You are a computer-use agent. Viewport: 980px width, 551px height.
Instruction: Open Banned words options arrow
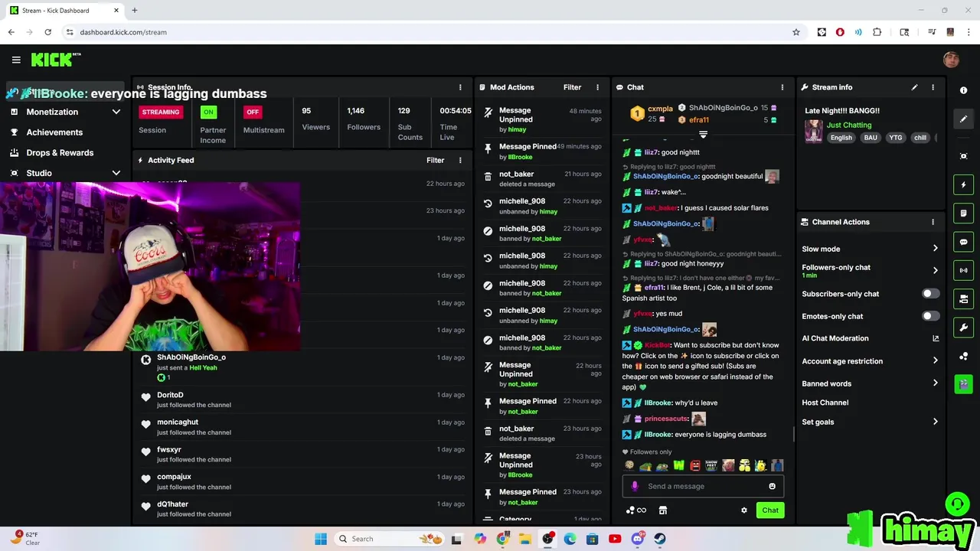tap(935, 383)
